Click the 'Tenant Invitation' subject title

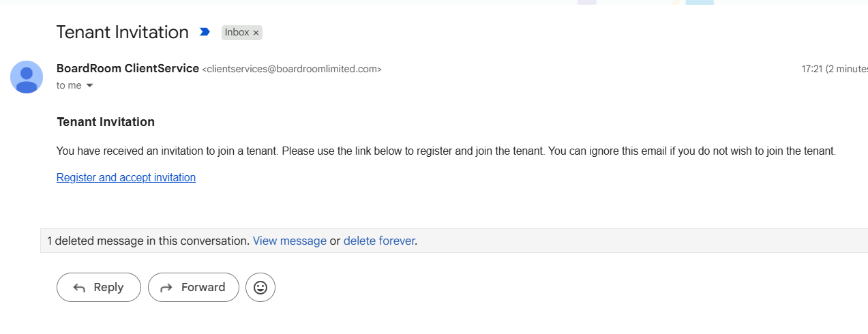click(x=123, y=32)
